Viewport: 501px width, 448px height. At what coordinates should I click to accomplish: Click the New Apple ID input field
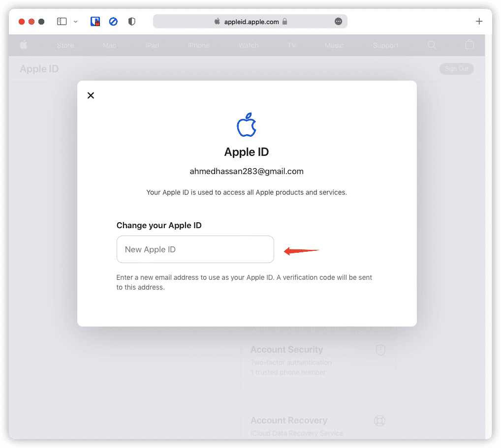click(195, 249)
